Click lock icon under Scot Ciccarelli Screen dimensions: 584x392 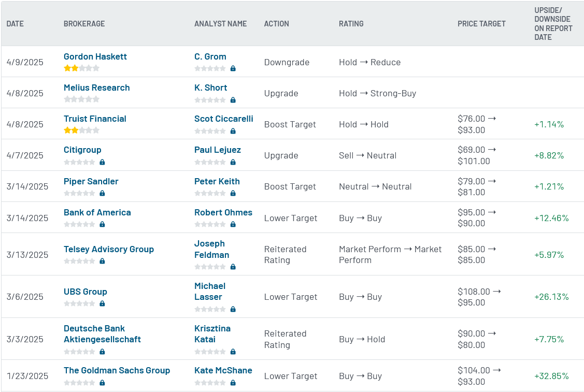point(233,131)
